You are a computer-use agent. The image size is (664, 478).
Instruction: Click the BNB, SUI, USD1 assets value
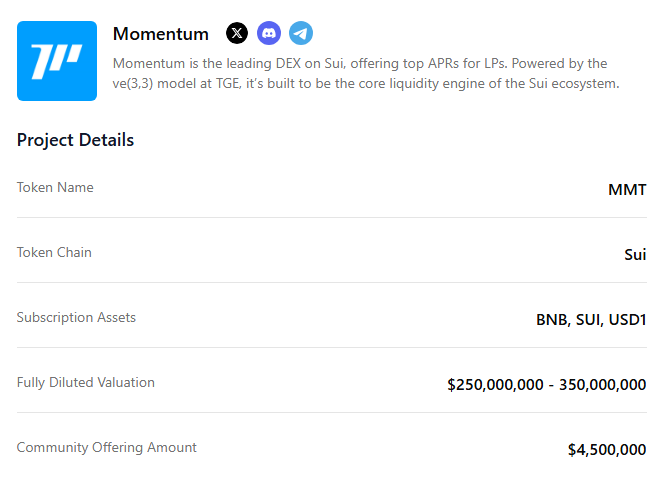pos(591,320)
